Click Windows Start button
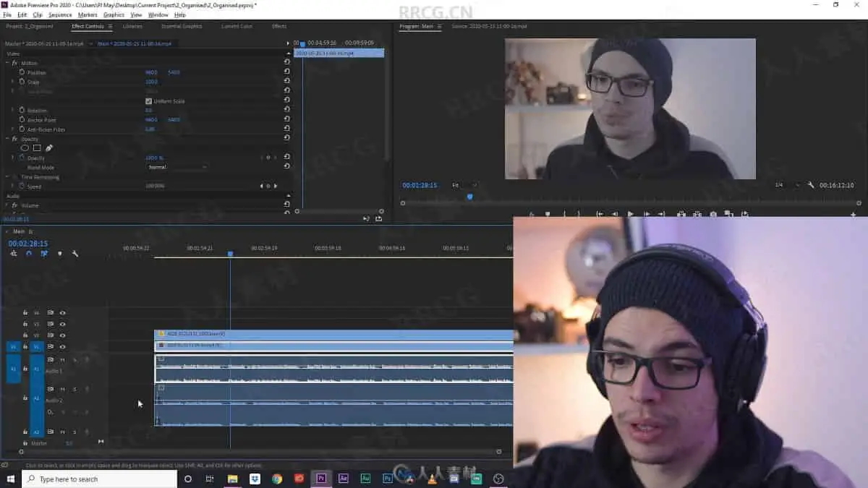The height and width of the screenshot is (488, 868). [10, 479]
